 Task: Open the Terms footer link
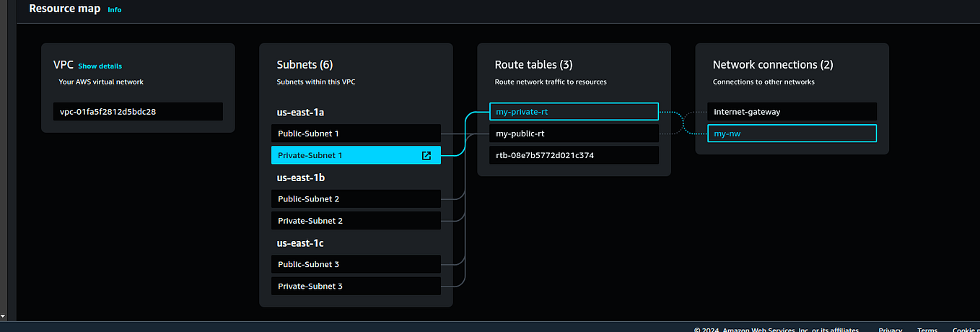927,330
